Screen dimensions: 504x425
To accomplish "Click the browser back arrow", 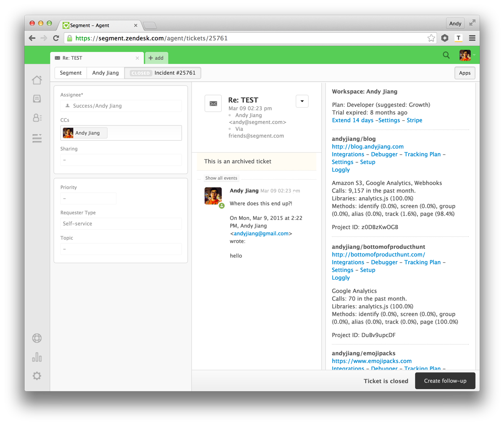I will (x=32, y=38).
